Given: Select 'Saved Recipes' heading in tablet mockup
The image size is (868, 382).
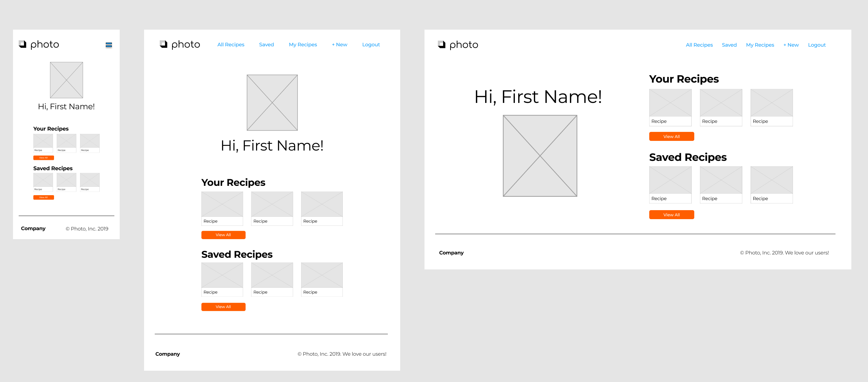Looking at the screenshot, I should [x=237, y=254].
